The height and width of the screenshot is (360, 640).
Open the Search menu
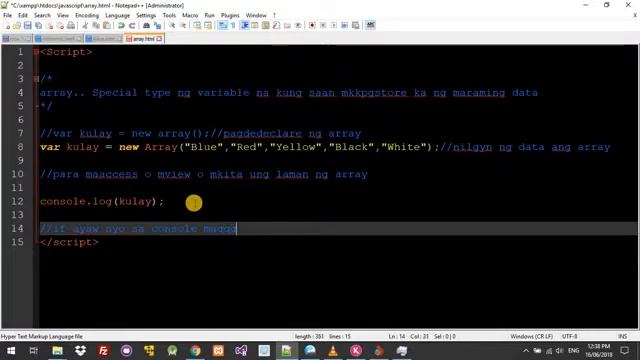(42, 15)
